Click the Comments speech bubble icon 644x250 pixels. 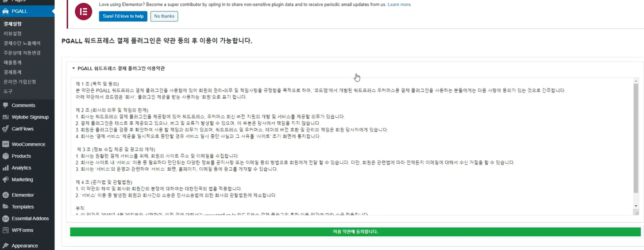click(5, 105)
